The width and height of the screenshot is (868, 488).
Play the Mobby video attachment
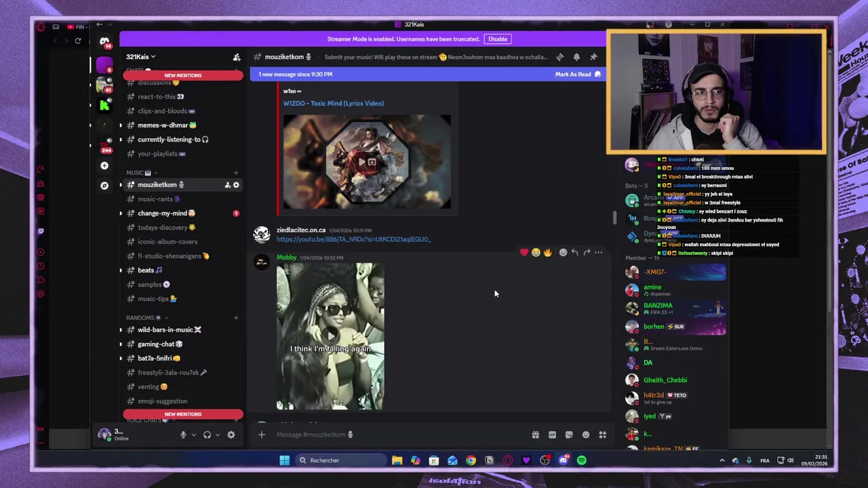click(x=330, y=336)
